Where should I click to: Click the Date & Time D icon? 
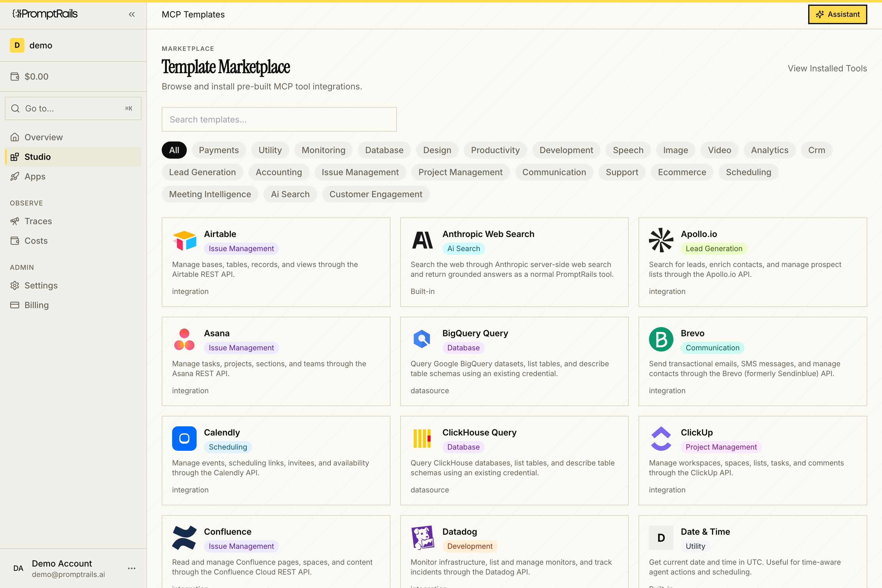(x=661, y=538)
